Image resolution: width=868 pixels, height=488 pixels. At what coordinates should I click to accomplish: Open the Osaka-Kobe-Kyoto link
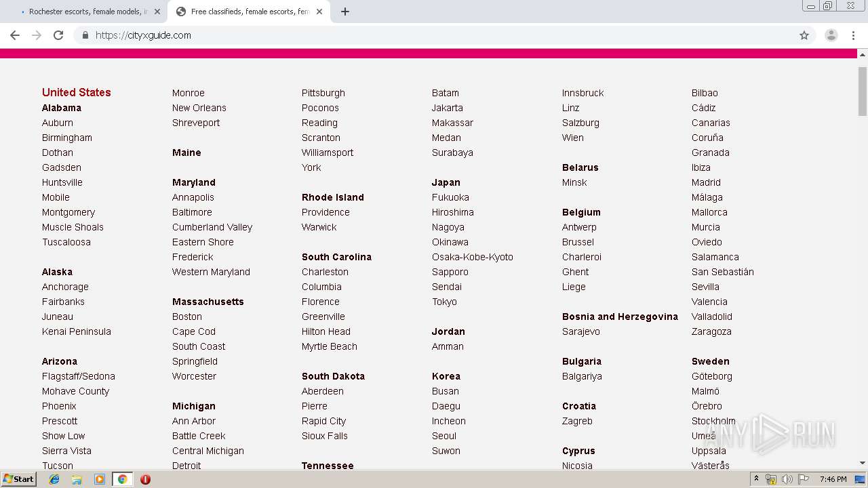point(473,257)
